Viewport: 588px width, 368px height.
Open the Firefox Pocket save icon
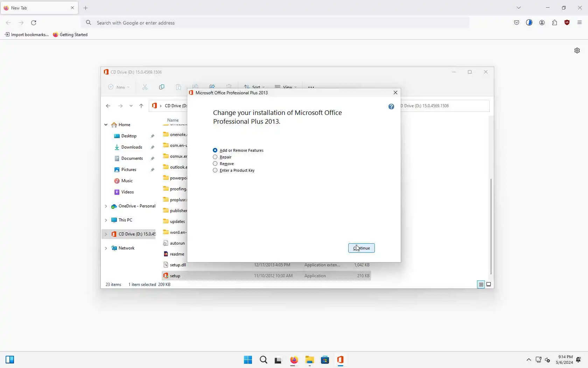click(x=517, y=23)
